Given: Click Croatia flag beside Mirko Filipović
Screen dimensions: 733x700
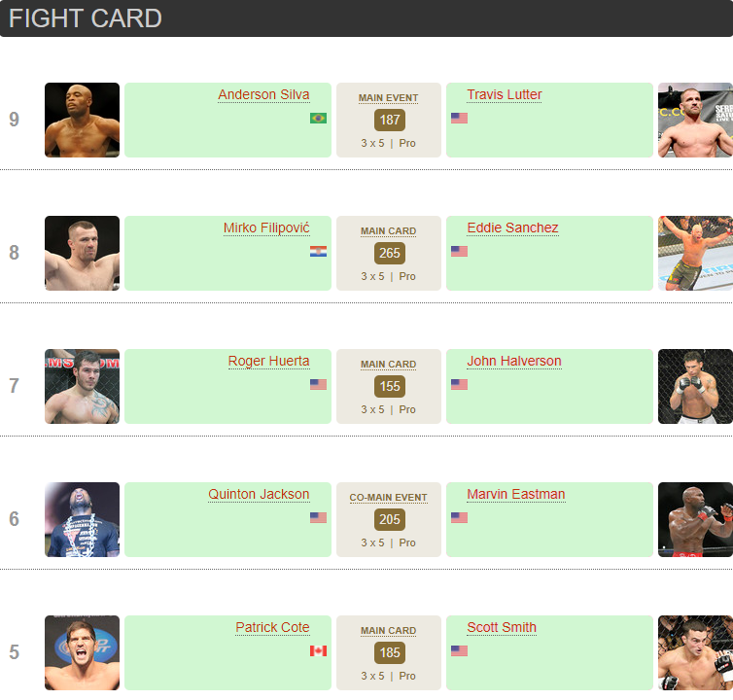Looking at the screenshot, I should click(318, 251).
